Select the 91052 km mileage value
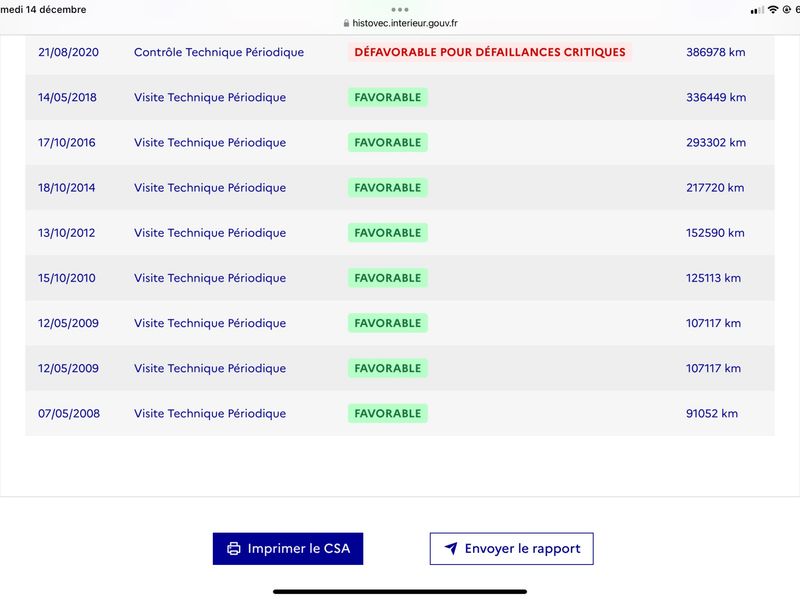Viewport: 800px width, 600px height. pyautogui.click(x=712, y=413)
